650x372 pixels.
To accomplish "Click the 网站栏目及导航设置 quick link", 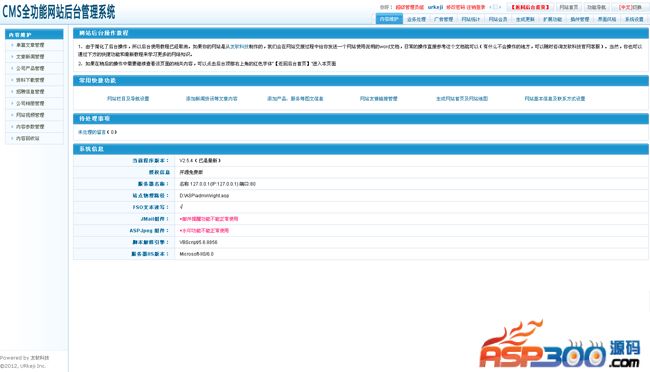I will 128,99.
